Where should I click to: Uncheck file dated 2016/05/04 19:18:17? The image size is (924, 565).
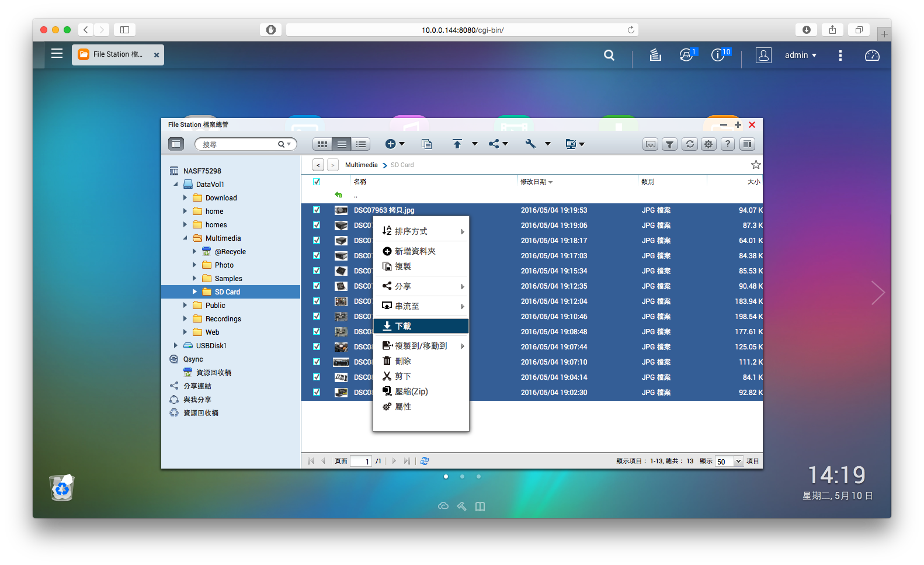coord(317,241)
